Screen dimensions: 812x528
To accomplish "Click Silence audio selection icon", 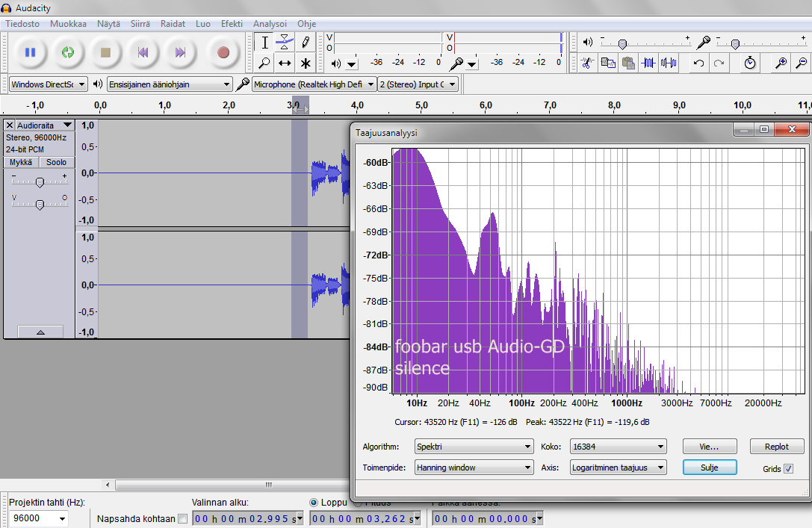I will pos(669,63).
